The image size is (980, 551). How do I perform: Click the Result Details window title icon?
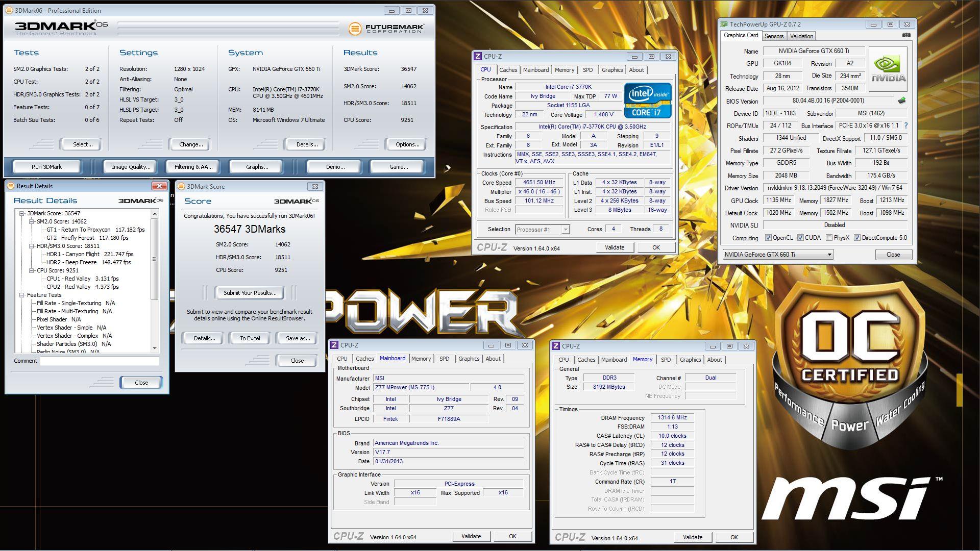(11, 186)
